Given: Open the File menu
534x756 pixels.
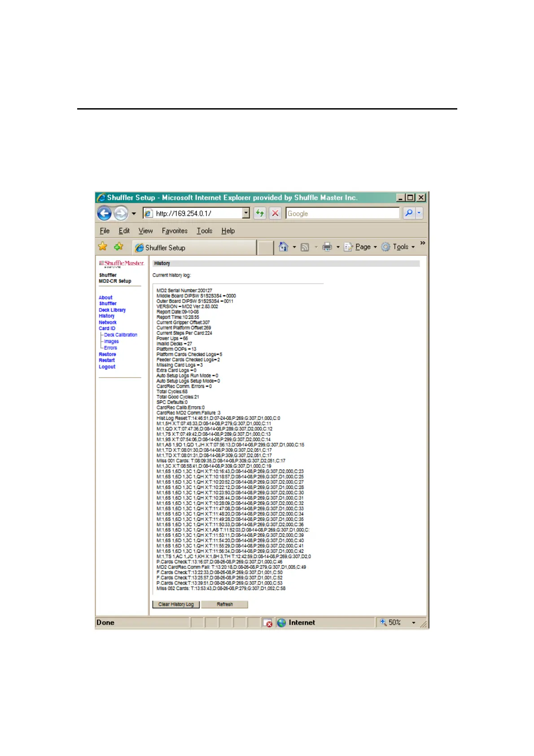Looking at the screenshot, I should (x=105, y=231).
